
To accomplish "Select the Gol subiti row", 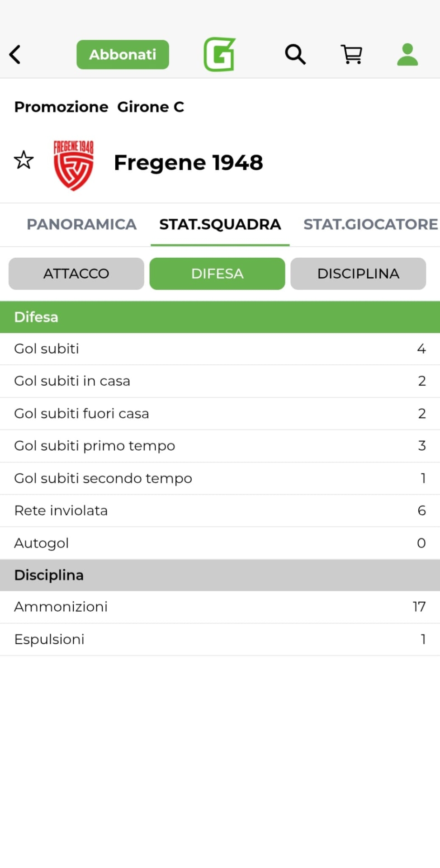I will pyautogui.click(x=220, y=349).
